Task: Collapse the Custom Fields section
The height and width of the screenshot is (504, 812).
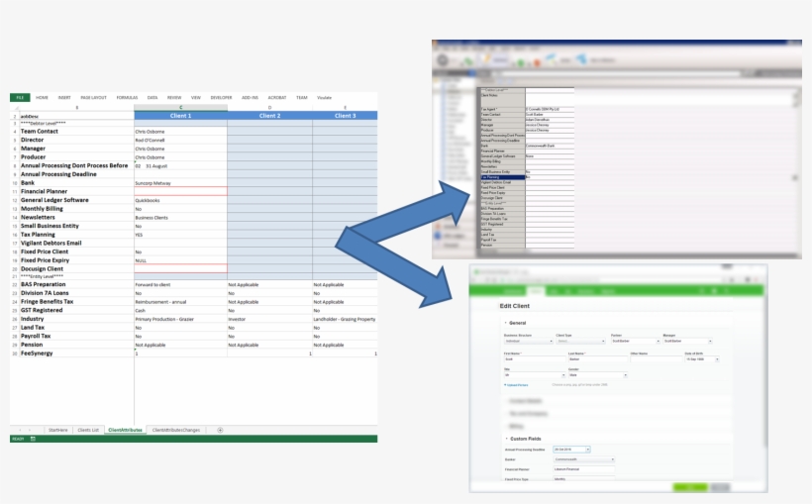Action: click(x=507, y=438)
